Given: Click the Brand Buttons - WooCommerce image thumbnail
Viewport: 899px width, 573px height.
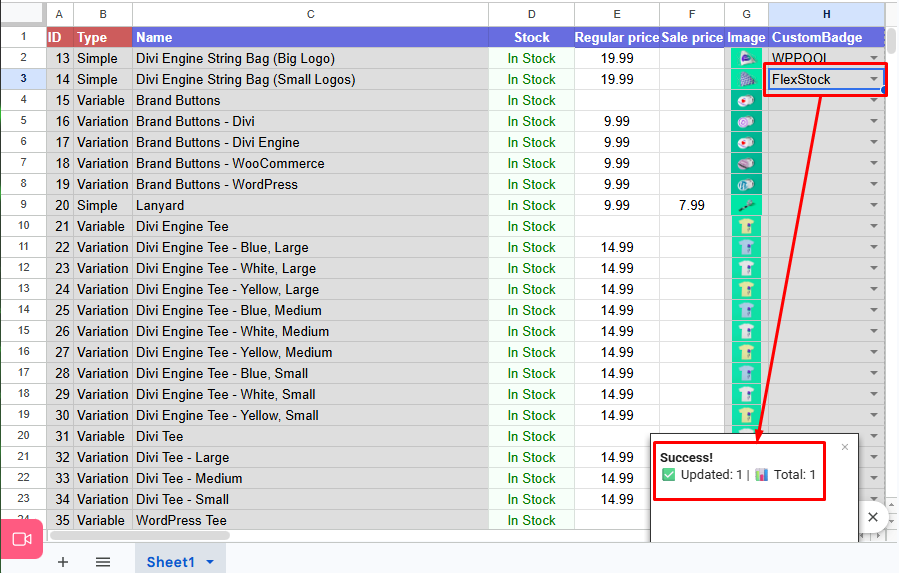Looking at the screenshot, I should [746, 163].
